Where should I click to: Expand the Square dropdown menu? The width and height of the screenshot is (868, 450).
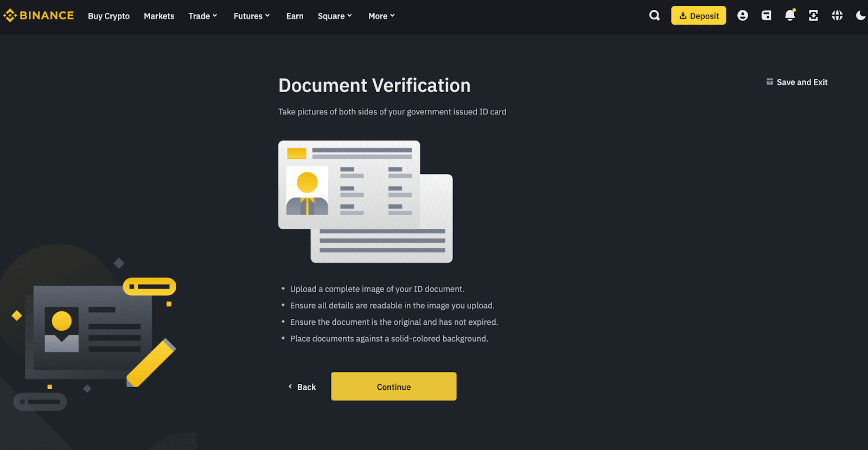(335, 16)
